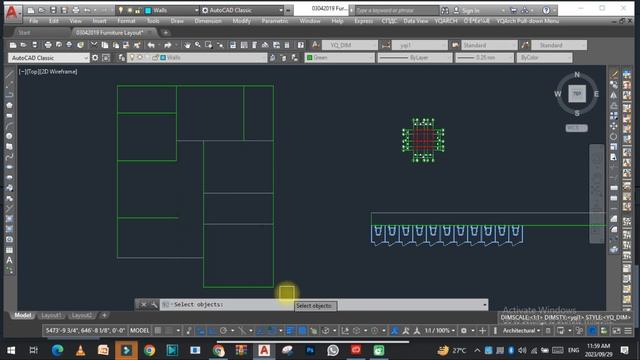Image resolution: width=640 pixels, height=360 pixels.
Task: Open the Green object color dropdown
Action: click(340, 58)
